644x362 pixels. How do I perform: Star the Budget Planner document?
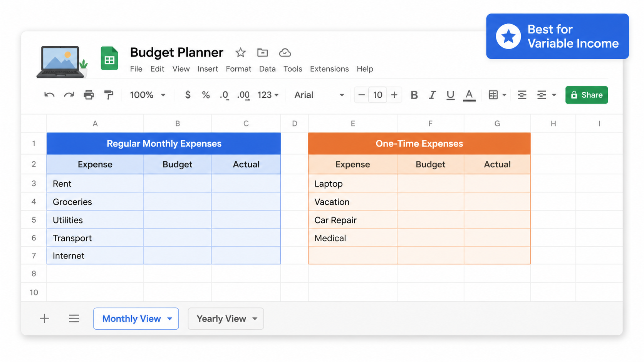click(241, 52)
